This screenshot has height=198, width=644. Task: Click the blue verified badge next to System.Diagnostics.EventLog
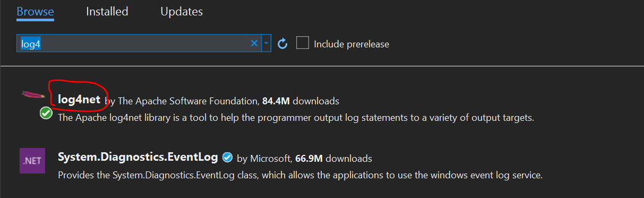[x=227, y=158]
